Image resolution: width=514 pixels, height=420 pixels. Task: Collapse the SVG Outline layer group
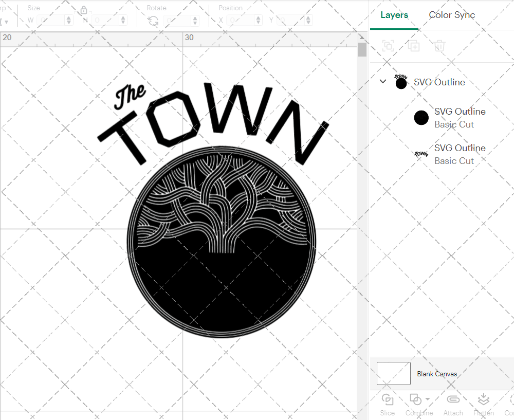tap(382, 82)
